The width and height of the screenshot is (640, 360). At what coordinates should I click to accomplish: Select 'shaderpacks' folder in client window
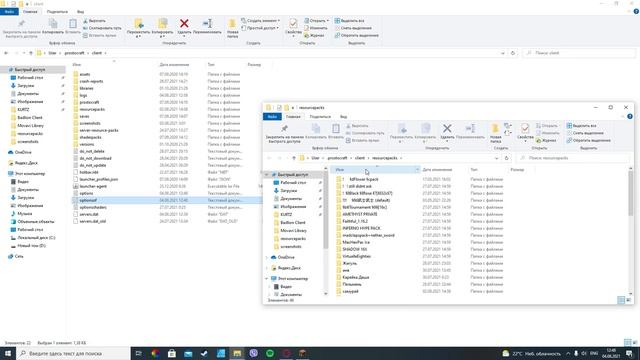(90, 138)
